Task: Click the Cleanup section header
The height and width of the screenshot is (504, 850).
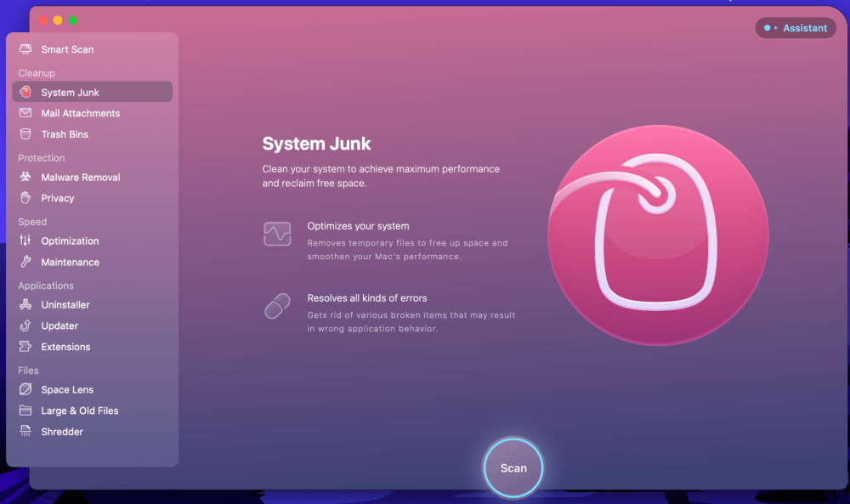Action: click(x=37, y=73)
